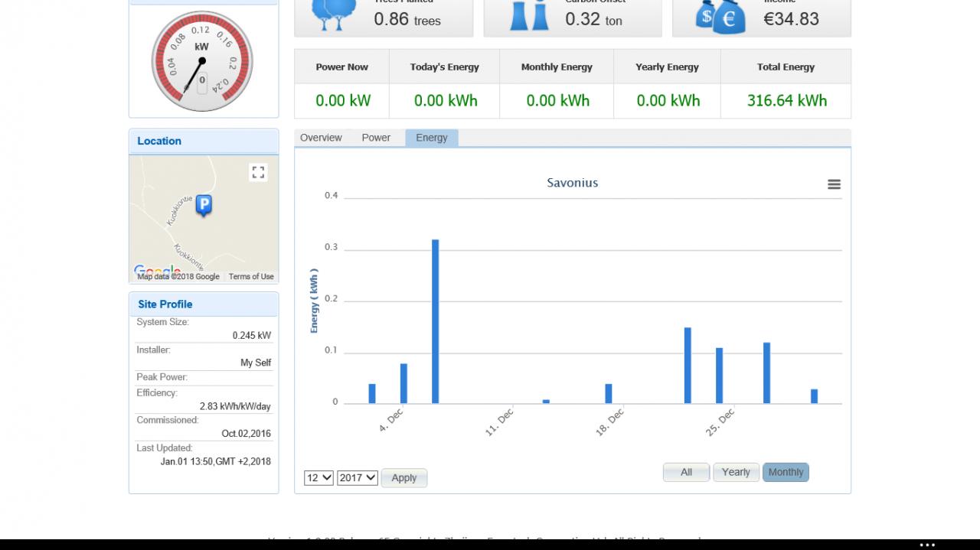The width and height of the screenshot is (980, 550).
Task: Open the month dropdown showing 12
Action: 318,477
